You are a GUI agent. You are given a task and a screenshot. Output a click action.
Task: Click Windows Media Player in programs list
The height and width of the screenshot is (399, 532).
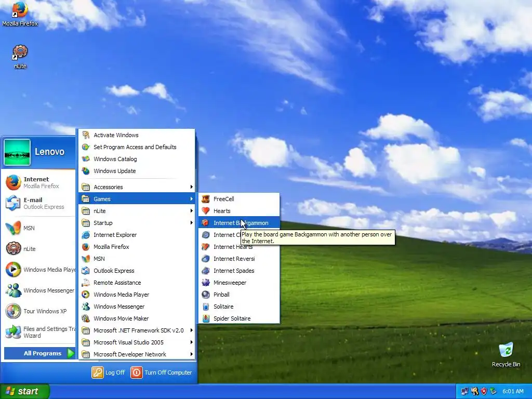coord(137,295)
